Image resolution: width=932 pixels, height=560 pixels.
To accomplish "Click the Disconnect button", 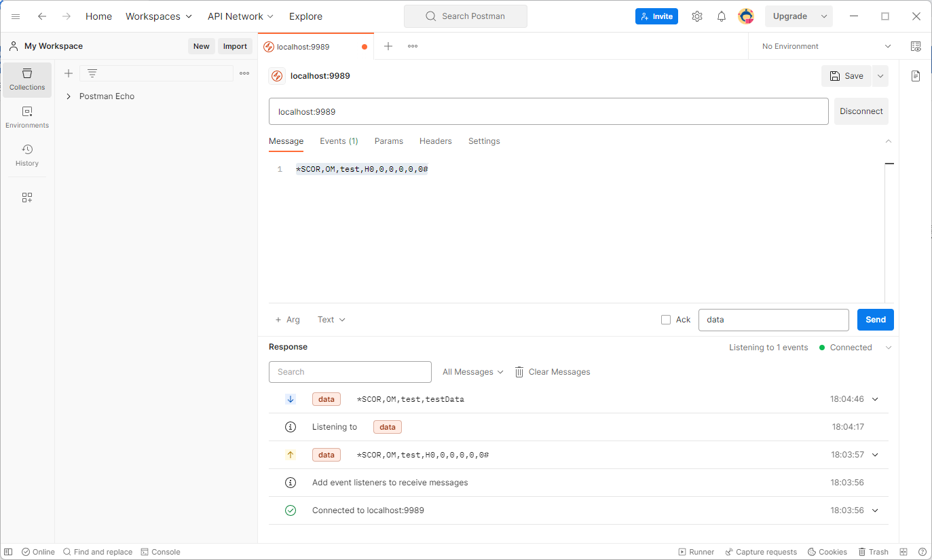I will (861, 111).
